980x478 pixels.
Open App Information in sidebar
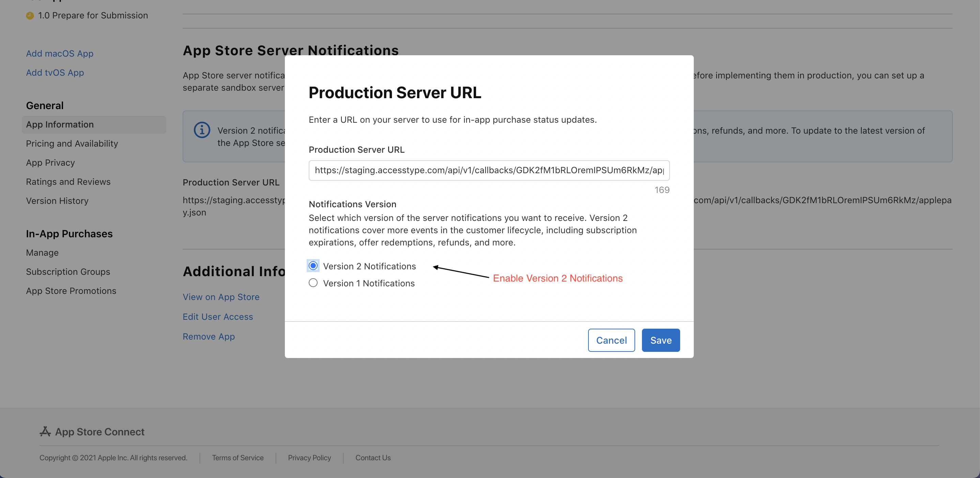point(94,124)
